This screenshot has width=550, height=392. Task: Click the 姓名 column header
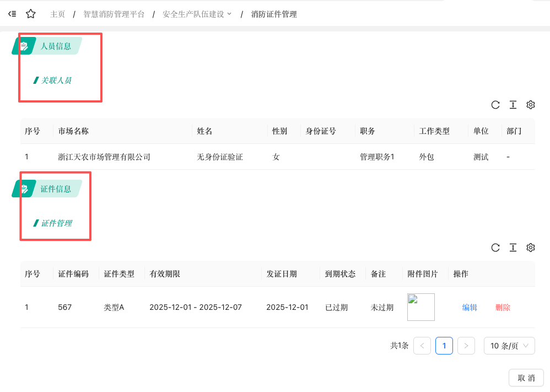coord(204,131)
